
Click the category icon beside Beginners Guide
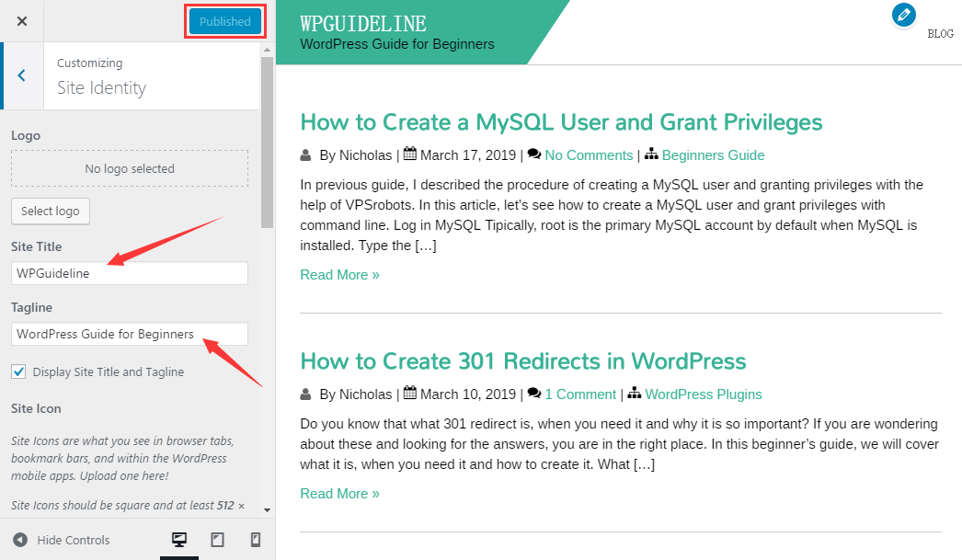[652, 154]
